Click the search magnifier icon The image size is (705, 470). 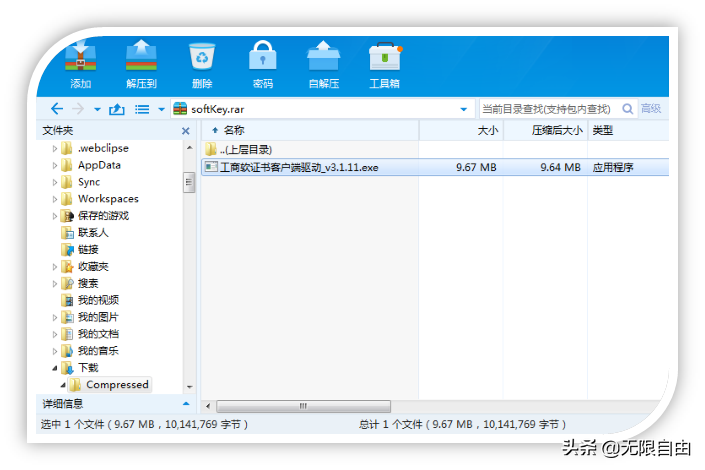tap(628, 109)
